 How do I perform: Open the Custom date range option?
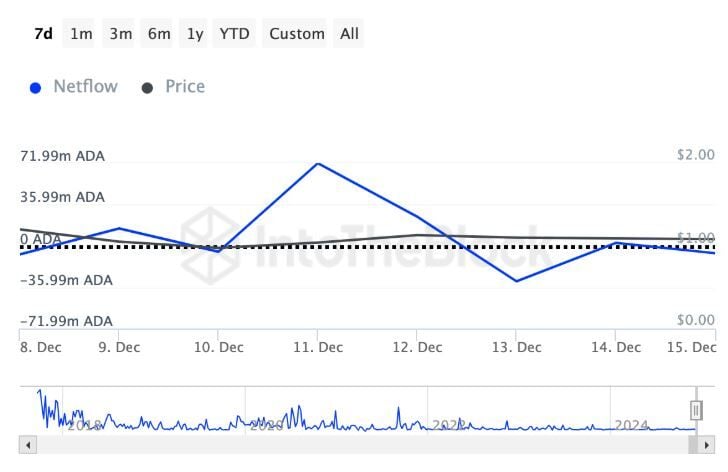coord(297,33)
